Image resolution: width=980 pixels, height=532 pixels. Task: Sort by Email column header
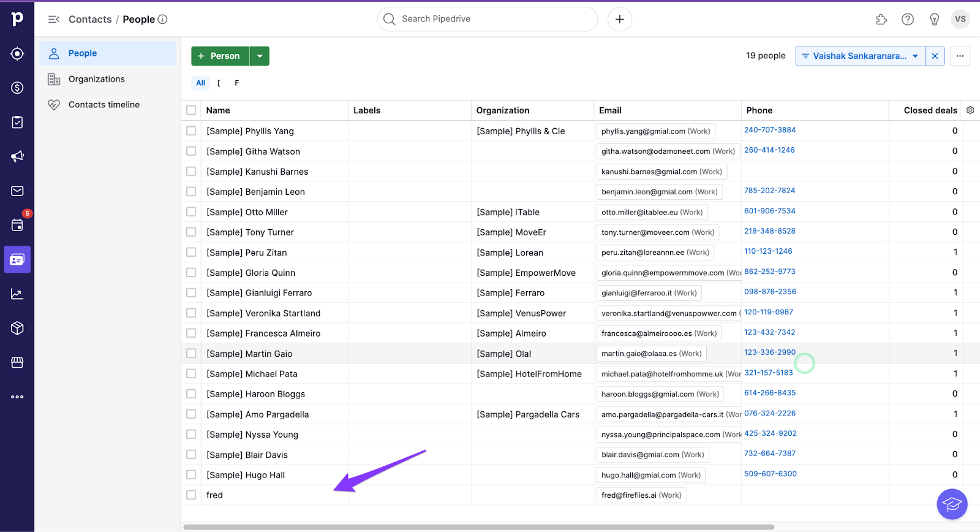click(x=610, y=110)
